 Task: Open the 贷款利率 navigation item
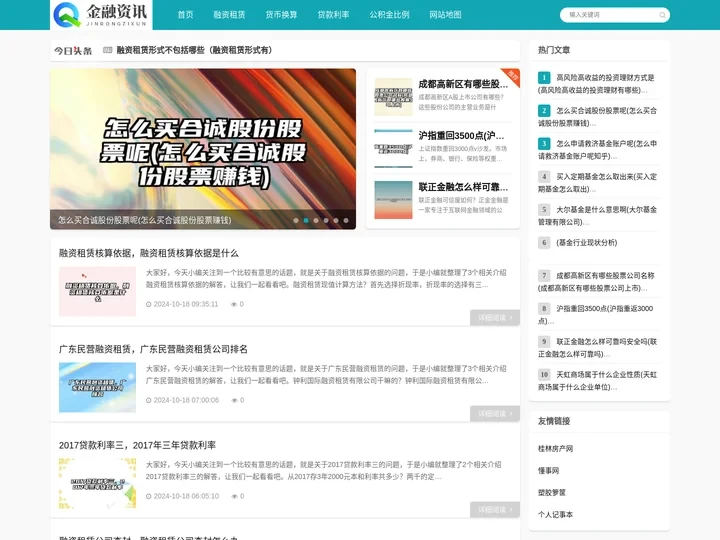[x=333, y=15]
